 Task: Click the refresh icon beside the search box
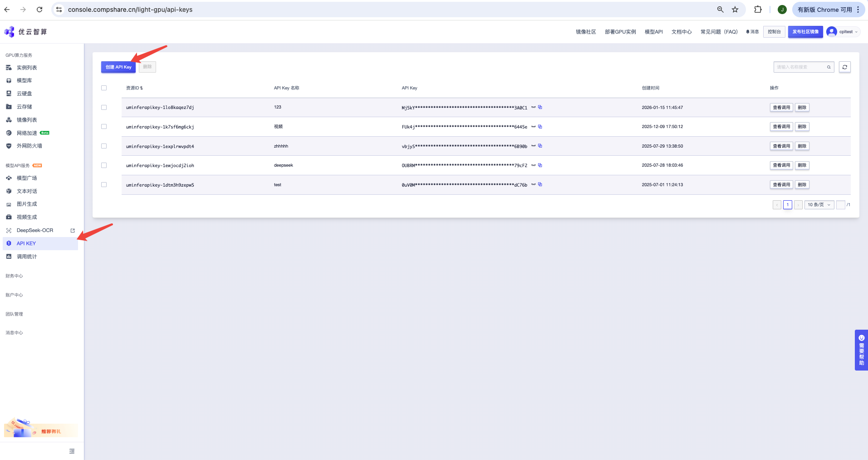click(x=844, y=67)
